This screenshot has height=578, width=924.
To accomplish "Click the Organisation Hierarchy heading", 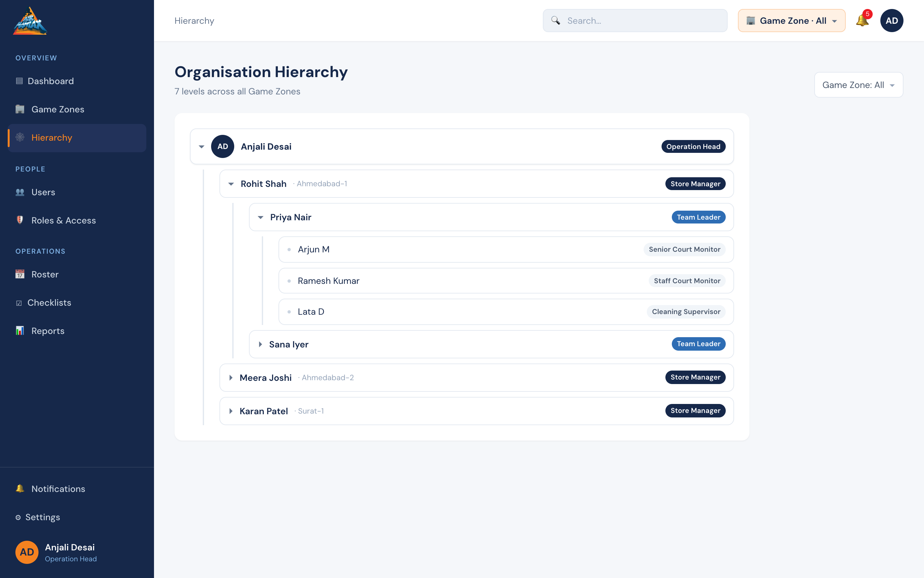I will (x=261, y=72).
